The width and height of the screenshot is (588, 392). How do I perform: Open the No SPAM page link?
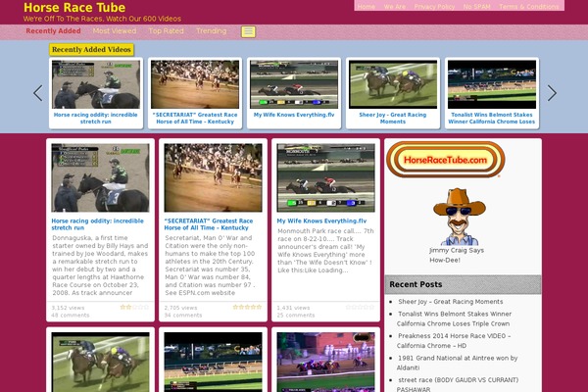pyautogui.click(x=476, y=7)
